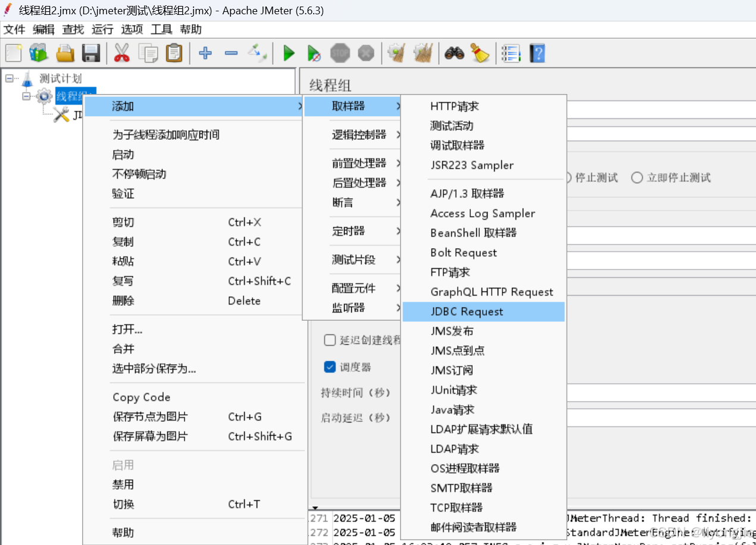Reset search with the brush icon
The width and height of the screenshot is (756, 545).
(480, 54)
